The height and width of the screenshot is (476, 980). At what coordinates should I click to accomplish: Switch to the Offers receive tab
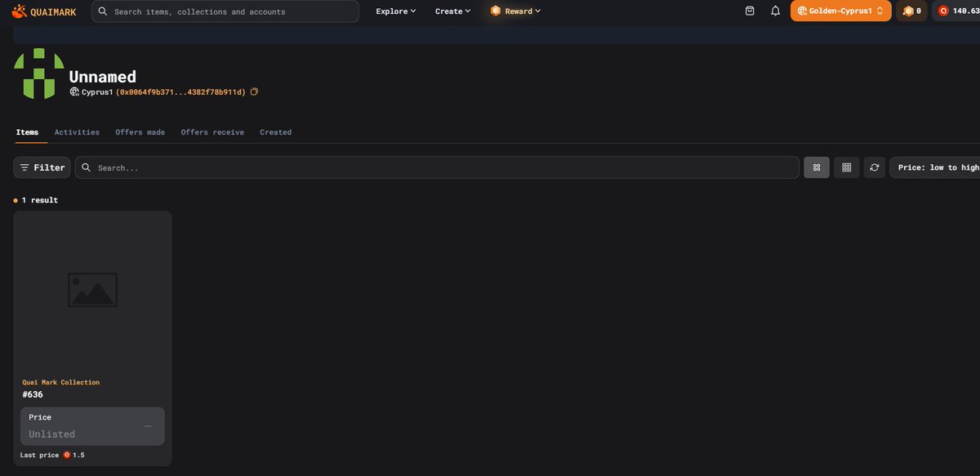click(x=212, y=132)
